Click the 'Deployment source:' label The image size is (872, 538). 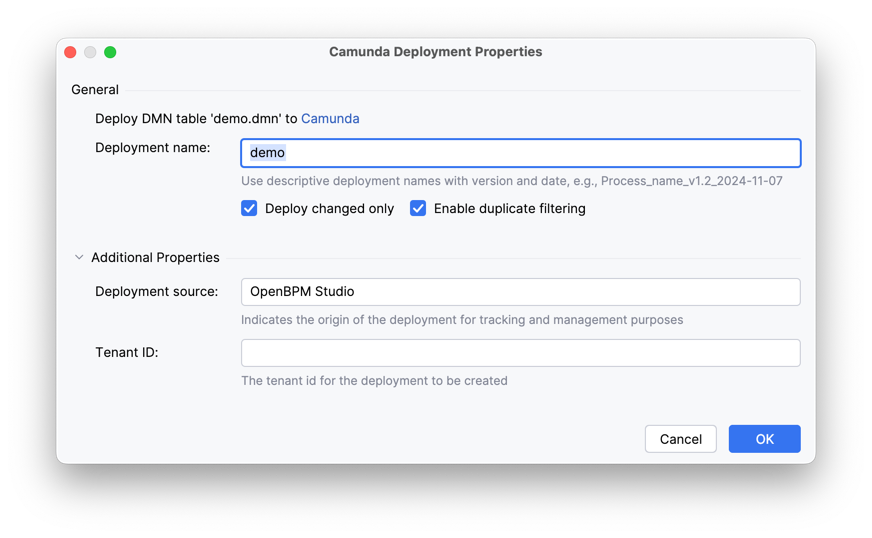(x=157, y=292)
